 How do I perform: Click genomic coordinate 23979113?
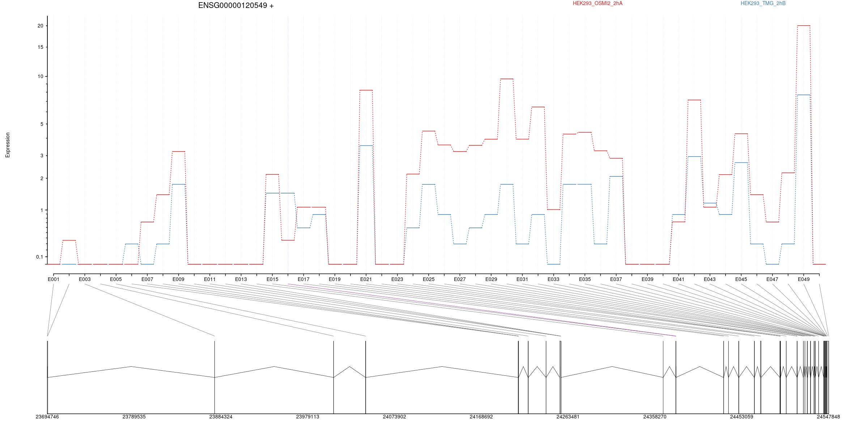pos(307,417)
